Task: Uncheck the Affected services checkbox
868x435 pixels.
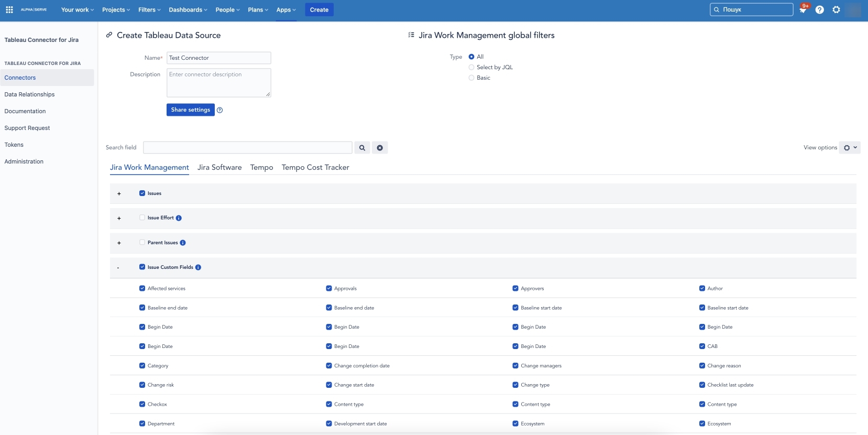Action: [142, 288]
